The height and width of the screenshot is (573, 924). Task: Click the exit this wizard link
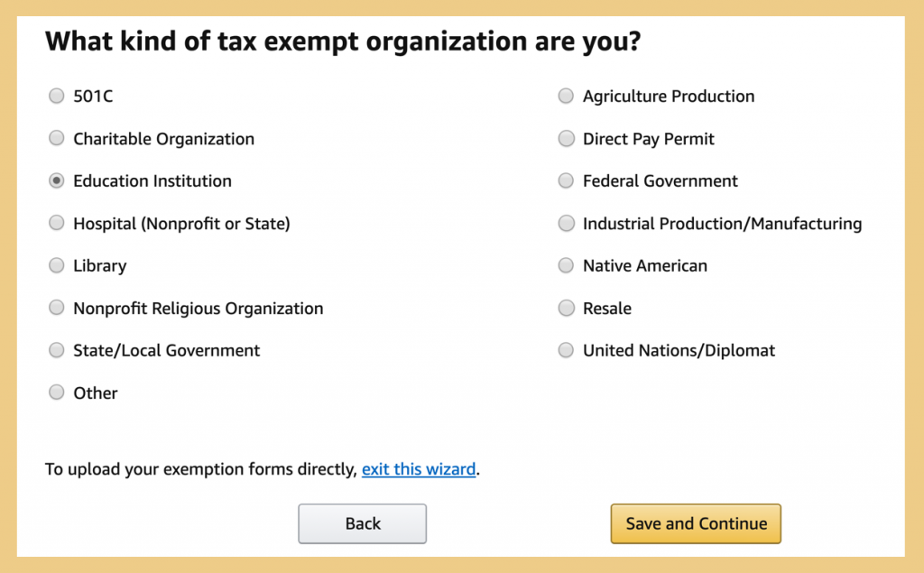[419, 469]
